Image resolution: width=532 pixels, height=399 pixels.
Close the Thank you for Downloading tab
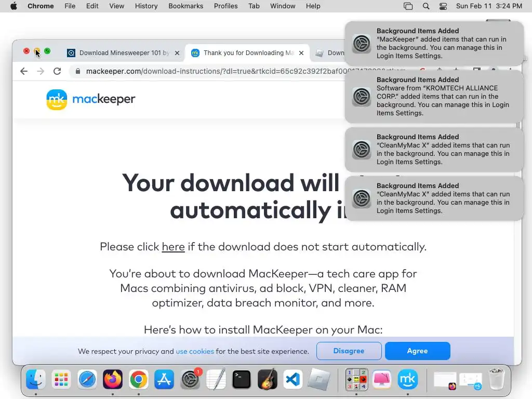pyautogui.click(x=301, y=53)
